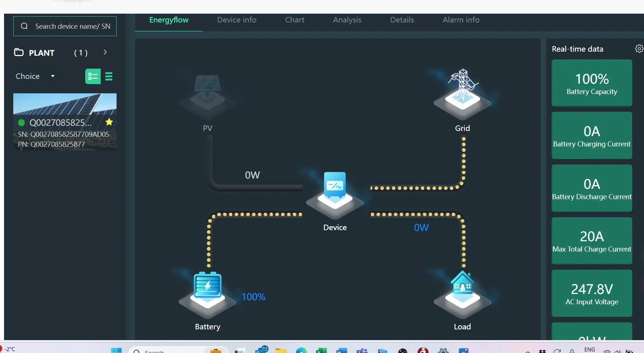
Task: Click the Battery Capacity 100% tile
Action: pos(591,83)
